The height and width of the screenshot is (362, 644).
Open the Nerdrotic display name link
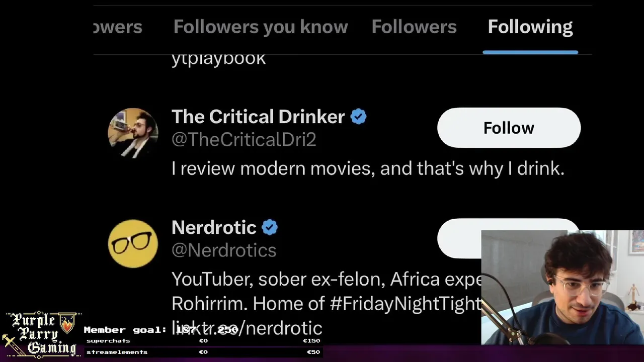pos(214,227)
